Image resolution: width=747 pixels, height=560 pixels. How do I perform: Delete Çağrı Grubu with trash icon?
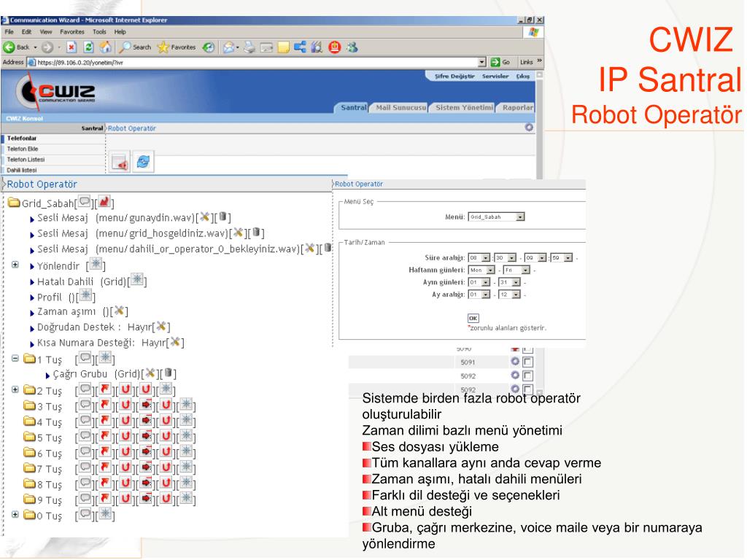169,373
